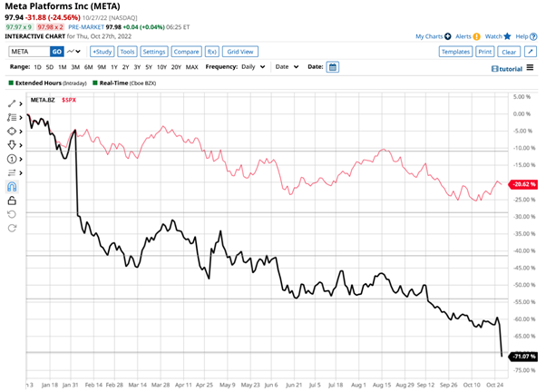Select the down arrow annotation tool

[12, 144]
